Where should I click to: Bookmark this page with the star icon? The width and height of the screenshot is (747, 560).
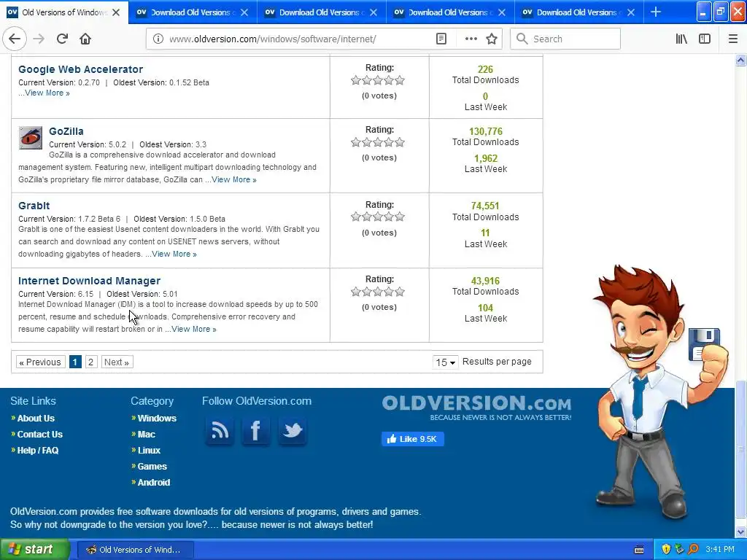[492, 39]
